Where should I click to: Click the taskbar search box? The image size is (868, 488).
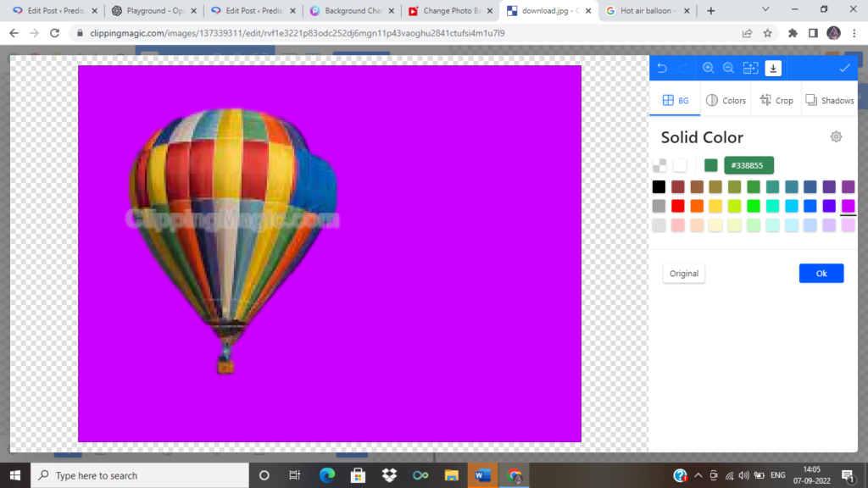tap(140, 475)
